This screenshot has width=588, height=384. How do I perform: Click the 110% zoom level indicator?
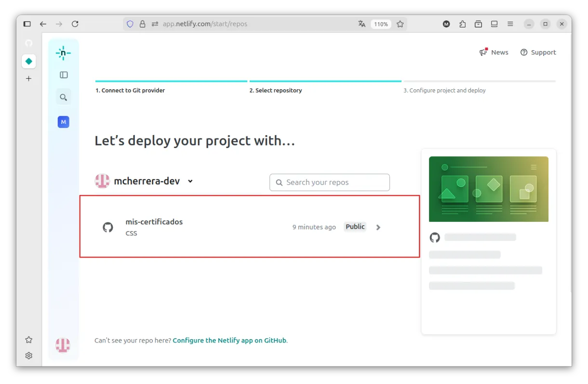(x=381, y=24)
